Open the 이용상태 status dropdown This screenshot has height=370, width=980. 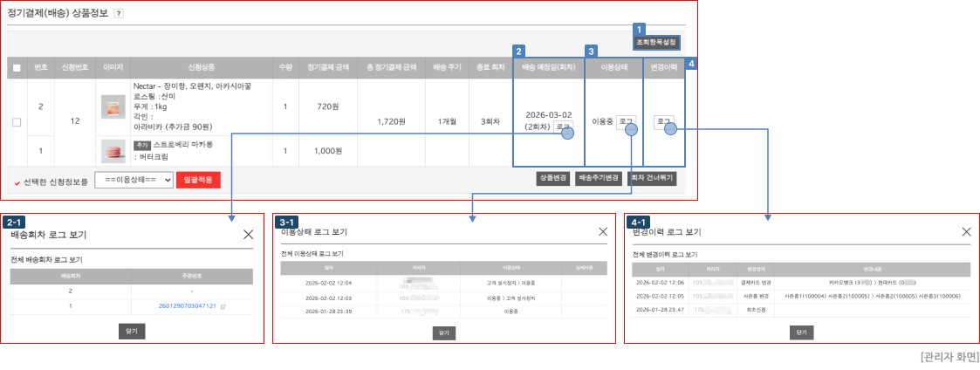pos(134,180)
